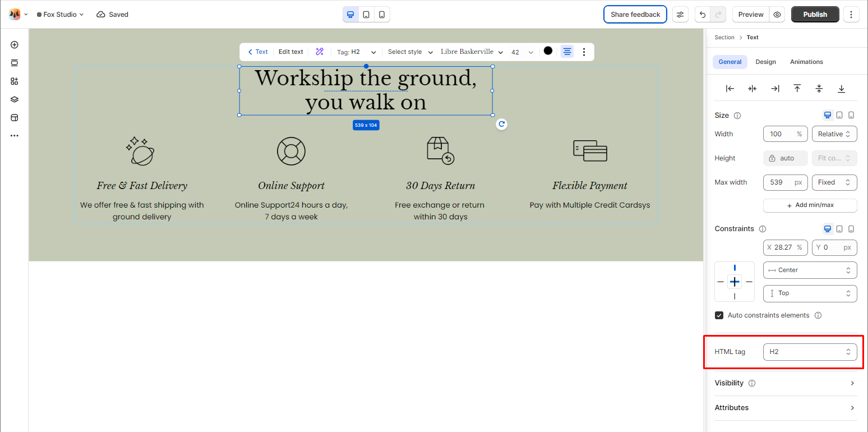Open the text toolbar more options menu

click(x=584, y=52)
